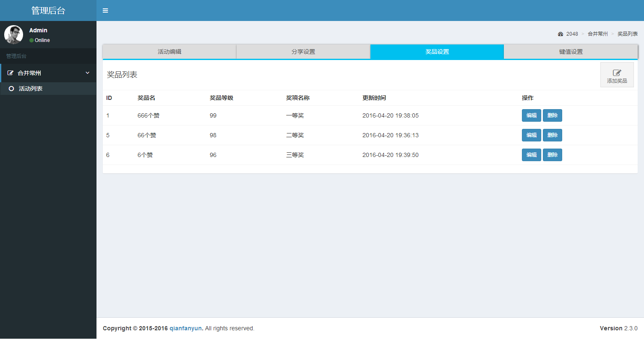Switch to the 活动编辑 tab
The image size is (644, 345).
coord(169,52)
